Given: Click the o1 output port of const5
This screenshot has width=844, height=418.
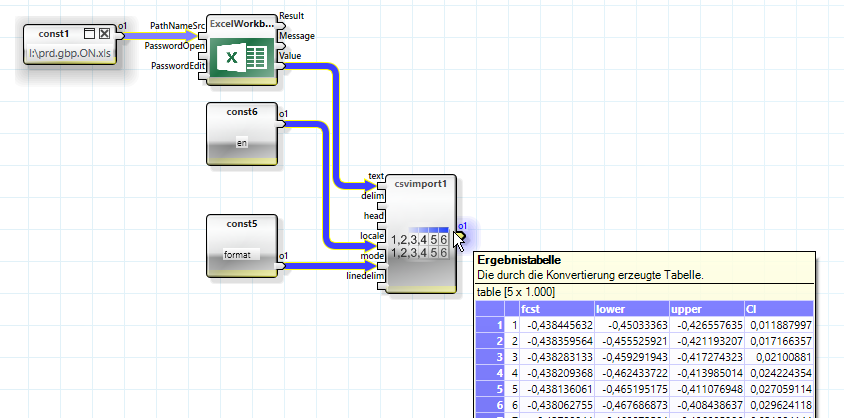Looking at the screenshot, I should tap(282, 265).
